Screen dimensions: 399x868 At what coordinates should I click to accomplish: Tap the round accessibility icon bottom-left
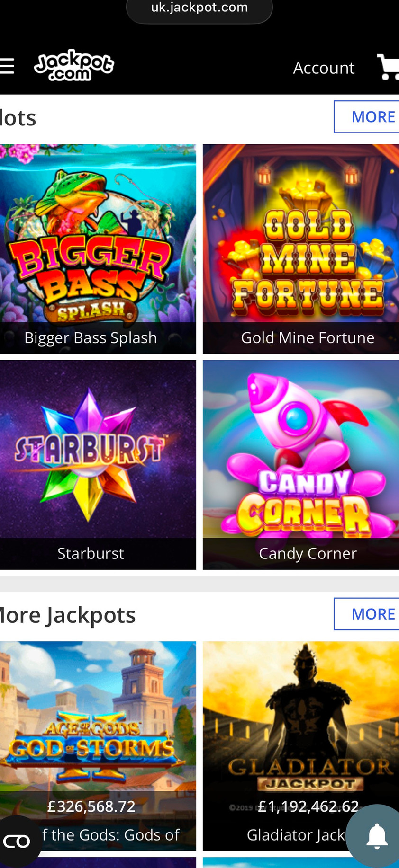17,841
